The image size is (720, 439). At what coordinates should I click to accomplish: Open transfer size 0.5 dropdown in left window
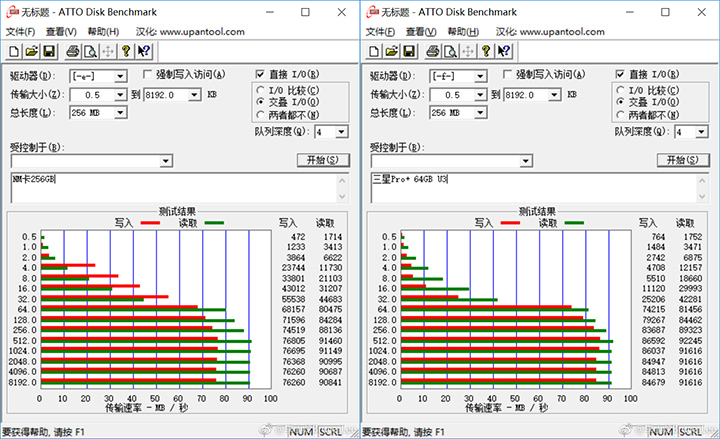click(120, 95)
